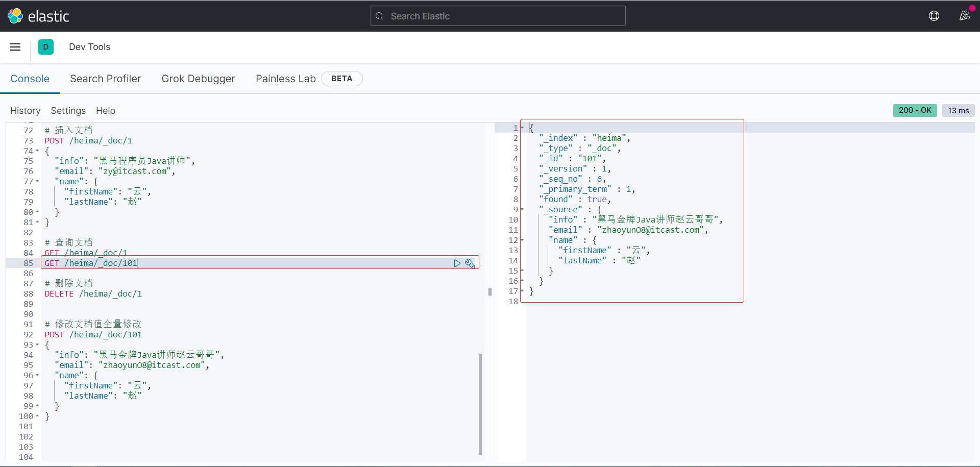The height and width of the screenshot is (467, 980).
Task: Click the DELETE /heima/_doc/1 request line
Action: pos(93,294)
